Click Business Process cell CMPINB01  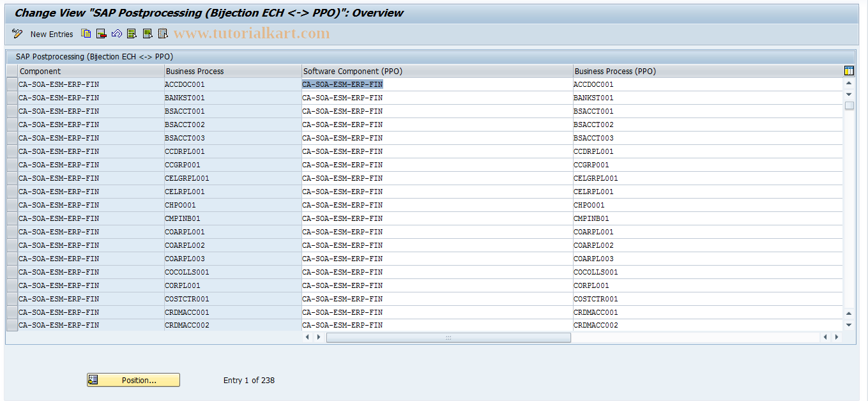pyautogui.click(x=233, y=218)
